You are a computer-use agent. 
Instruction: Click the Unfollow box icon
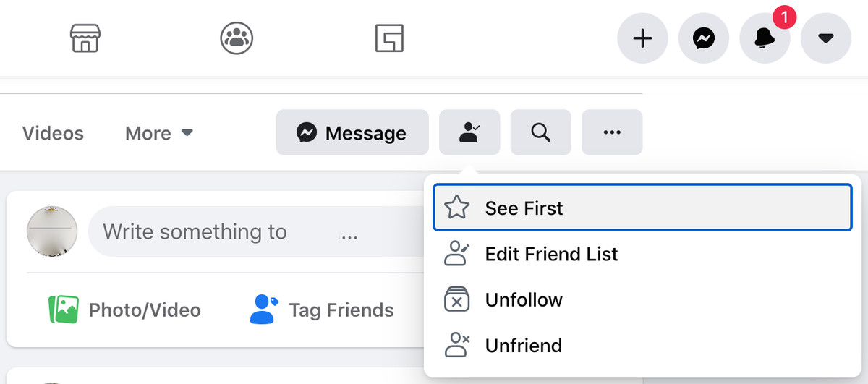point(457,299)
